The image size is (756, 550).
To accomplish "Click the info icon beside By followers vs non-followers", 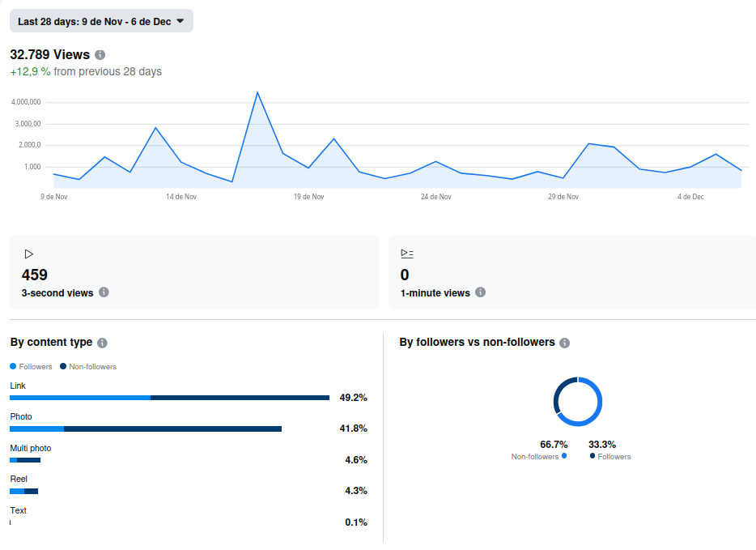I will click(x=565, y=343).
